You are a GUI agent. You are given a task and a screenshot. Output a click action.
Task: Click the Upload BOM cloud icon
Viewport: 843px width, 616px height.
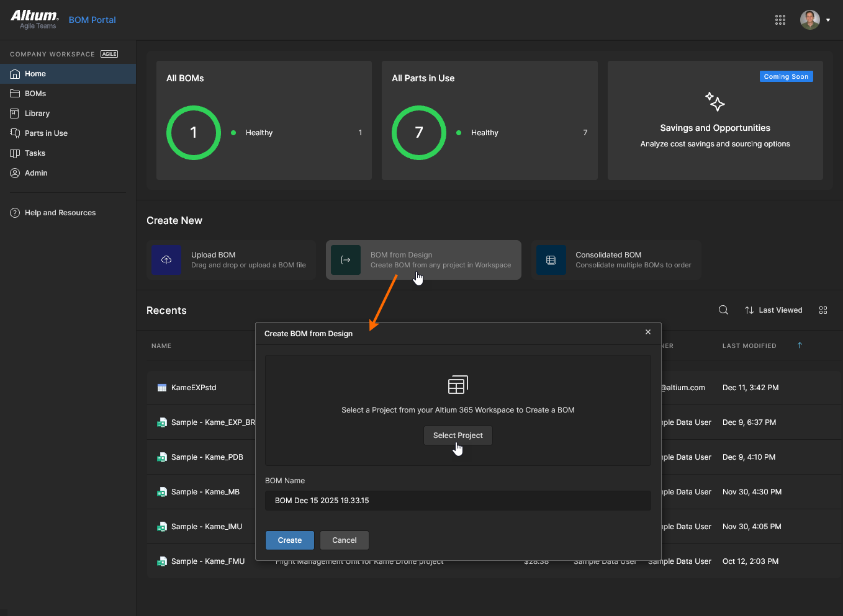coord(166,260)
